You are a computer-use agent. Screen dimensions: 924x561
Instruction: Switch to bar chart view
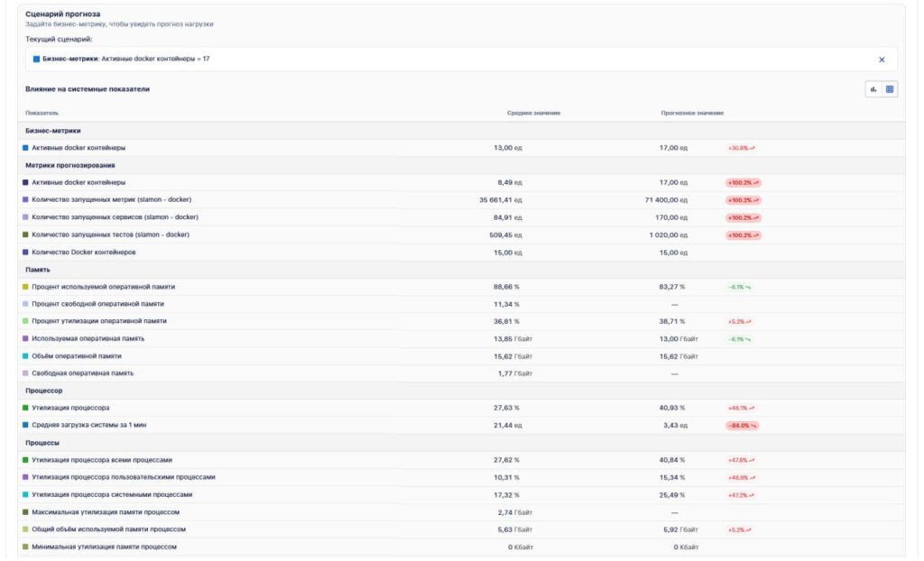[x=873, y=89]
